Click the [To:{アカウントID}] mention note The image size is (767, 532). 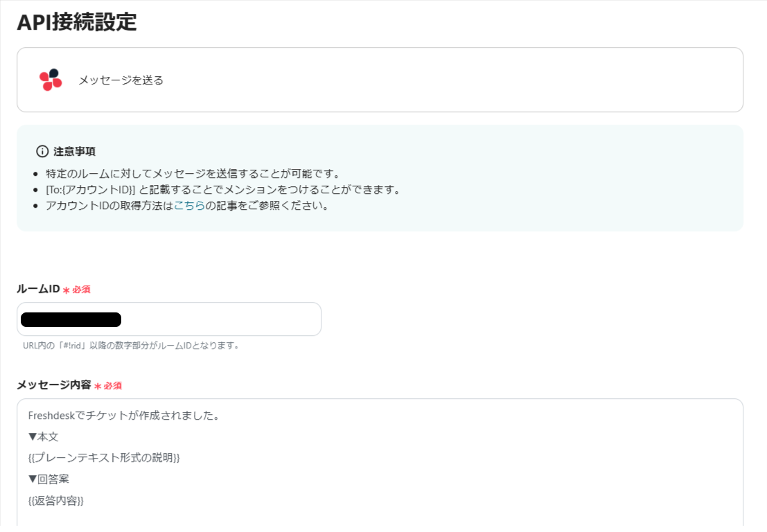223,190
